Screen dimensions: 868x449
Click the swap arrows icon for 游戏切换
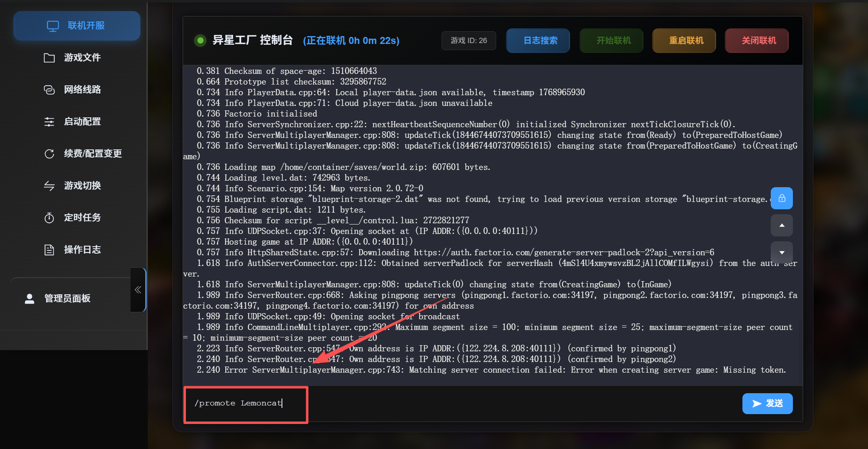[x=49, y=186]
